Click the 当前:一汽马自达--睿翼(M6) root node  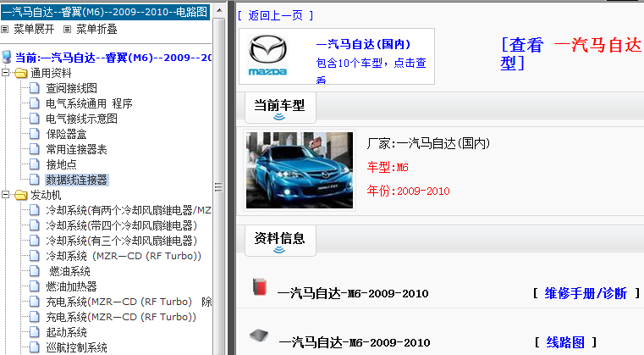click(113, 58)
